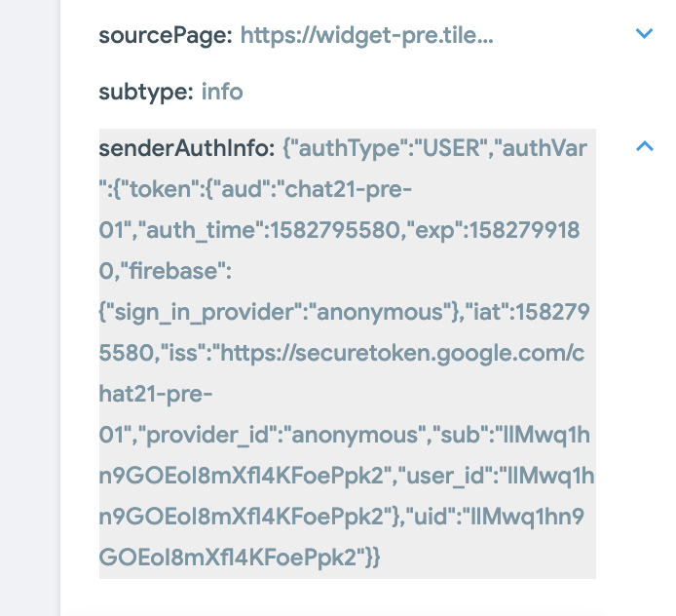The height and width of the screenshot is (616, 676).
Task: Click the securetoken.google.com iss URL line
Action: point(342,353)
